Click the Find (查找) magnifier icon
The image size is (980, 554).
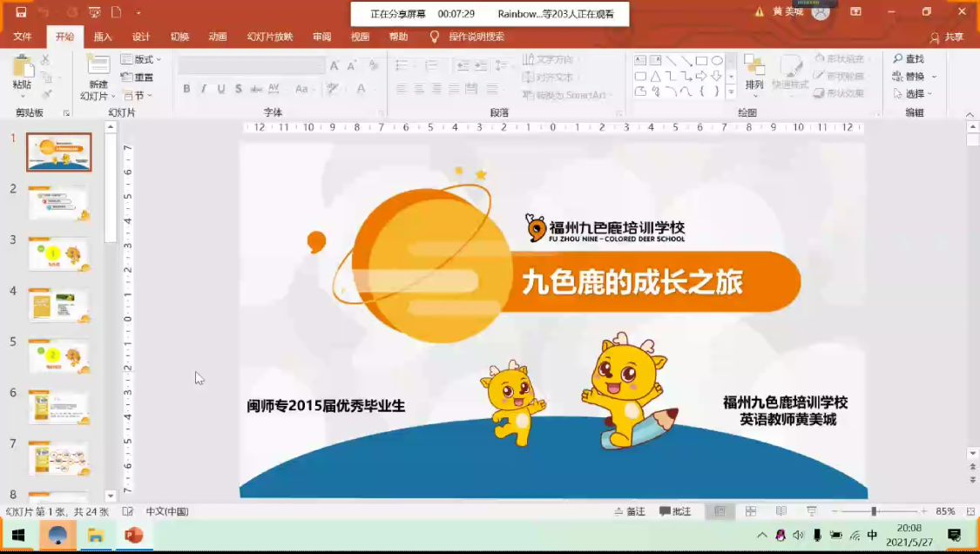[899, 58]
